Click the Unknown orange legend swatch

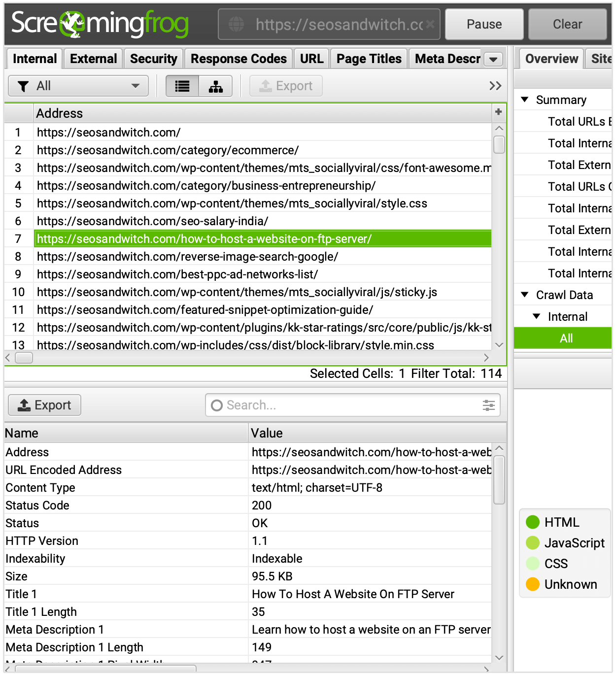(533, 584)
